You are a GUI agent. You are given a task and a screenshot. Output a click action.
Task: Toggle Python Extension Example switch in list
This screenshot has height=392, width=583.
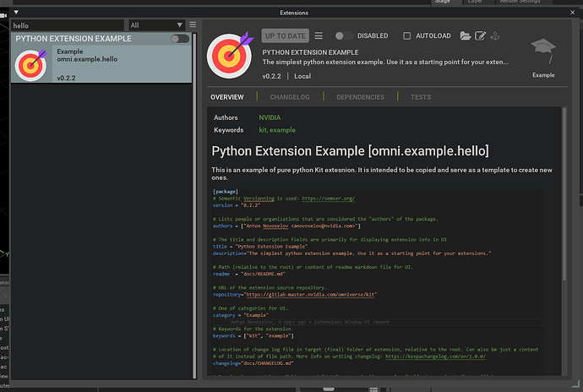pos(180,39)
